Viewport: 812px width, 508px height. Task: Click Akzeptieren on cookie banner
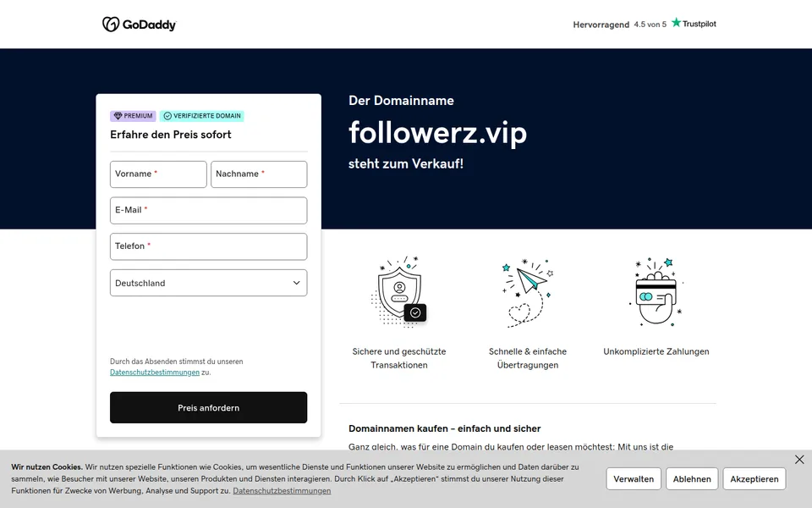754,479
